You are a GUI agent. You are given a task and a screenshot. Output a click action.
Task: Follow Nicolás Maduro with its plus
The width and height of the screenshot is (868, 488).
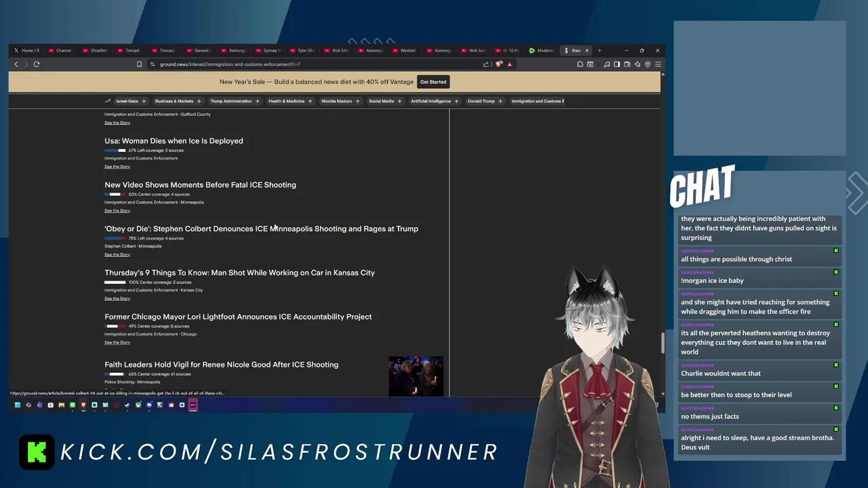pyautogui.click(x=358, y=101)
